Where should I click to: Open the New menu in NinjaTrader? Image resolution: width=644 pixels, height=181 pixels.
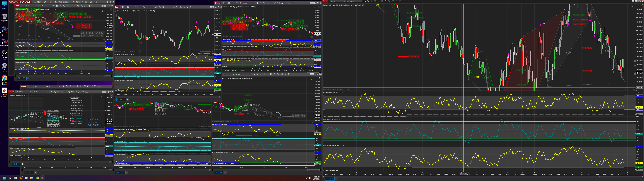click(38, 2)
